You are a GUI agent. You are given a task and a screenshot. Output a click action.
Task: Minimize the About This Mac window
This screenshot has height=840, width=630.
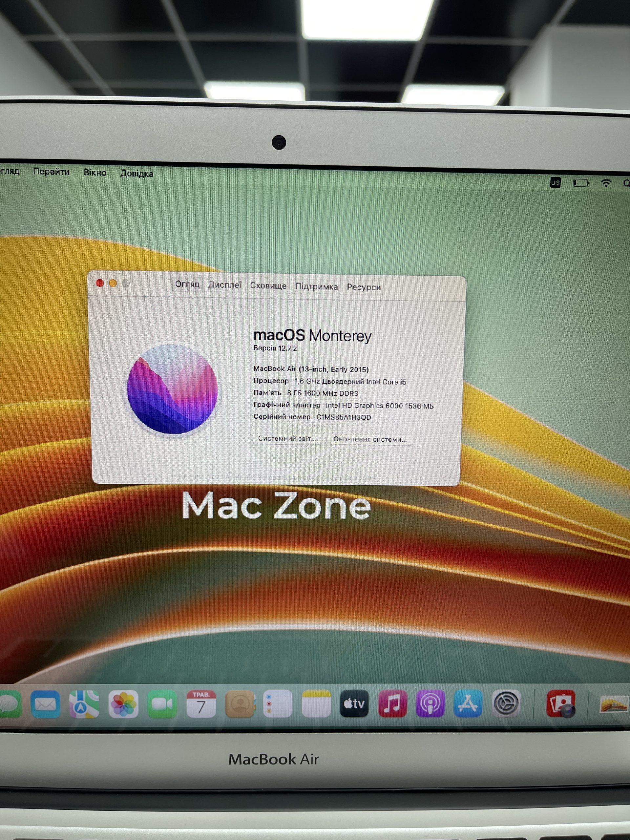pos(113,283)
